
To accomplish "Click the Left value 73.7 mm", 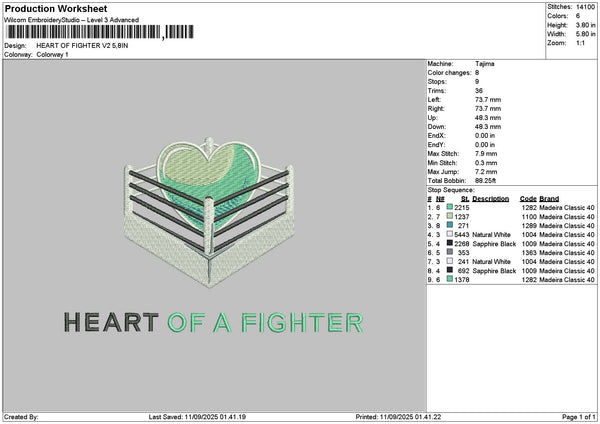I will click(488, 100).
